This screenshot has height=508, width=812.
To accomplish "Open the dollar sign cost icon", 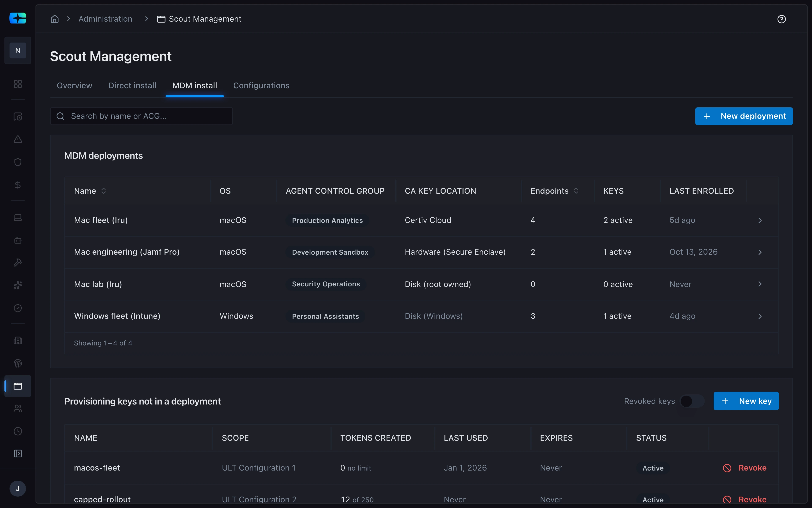I will pos(18,185).
